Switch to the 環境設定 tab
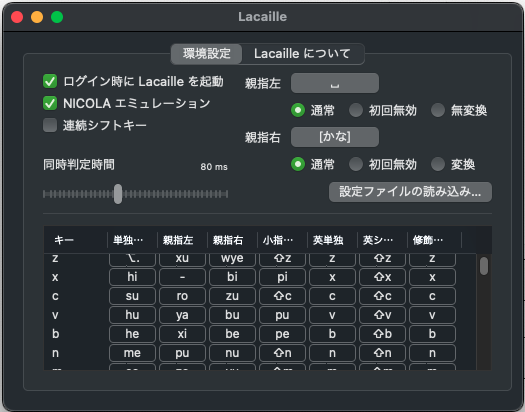This screenshot has width=525, height=412. click(206, 54)
